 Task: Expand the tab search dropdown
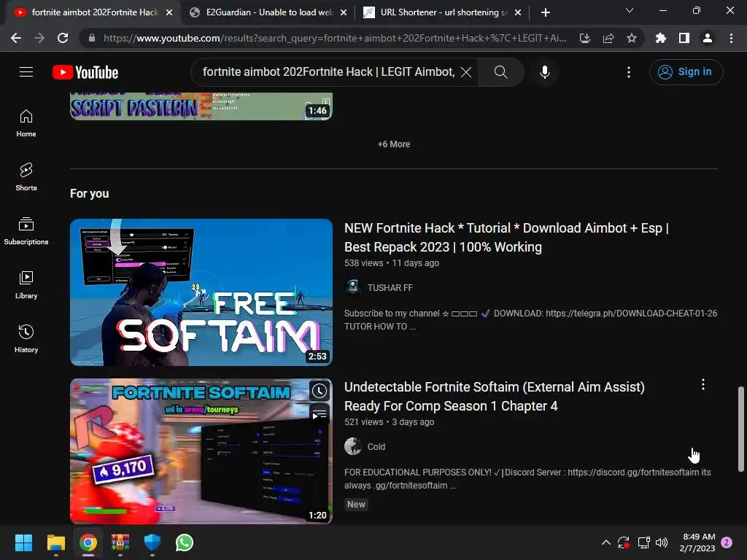(x=630, y=10)
